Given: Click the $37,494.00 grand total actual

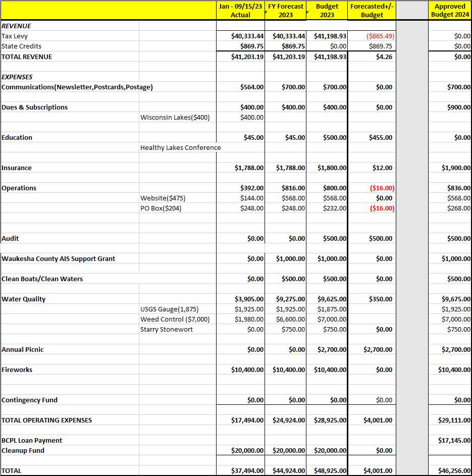Looking at the screenshot, I should (x=247, y=471).
